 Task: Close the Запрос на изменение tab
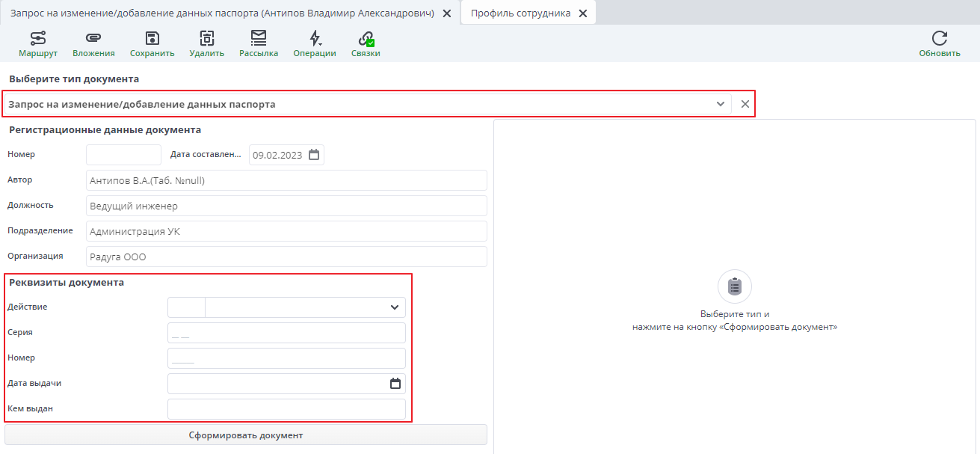click(x=447, y=13)
